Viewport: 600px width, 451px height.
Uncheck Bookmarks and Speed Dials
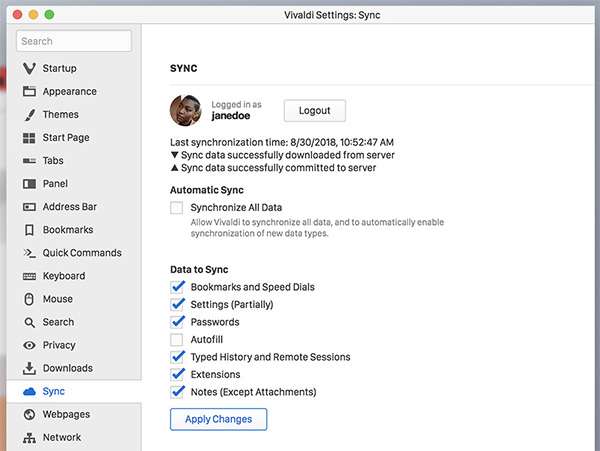coord(178,287)
